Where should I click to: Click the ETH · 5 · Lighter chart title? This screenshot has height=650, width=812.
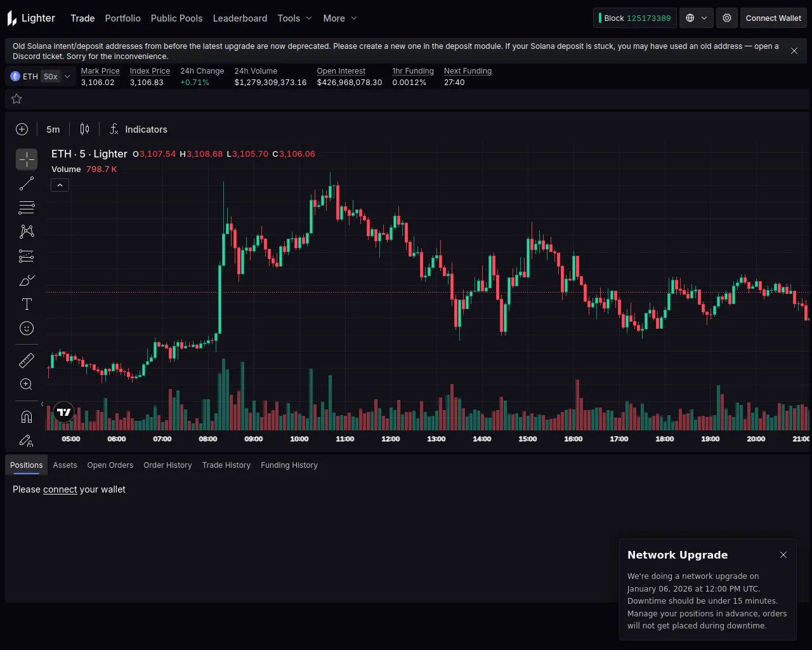click(x=89, y=154)
